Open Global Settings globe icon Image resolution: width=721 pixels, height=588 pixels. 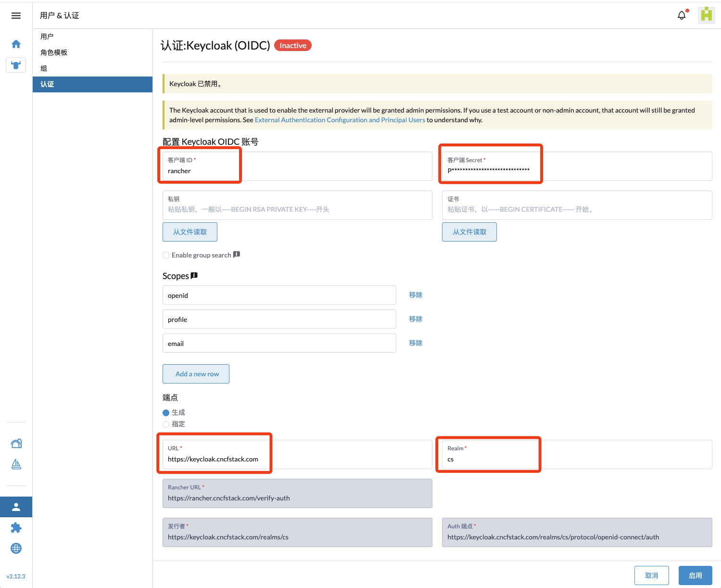pos(16,549)
